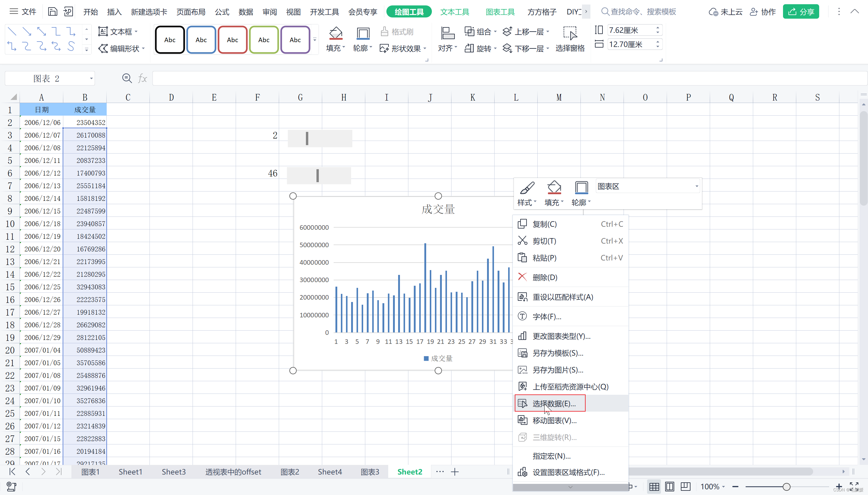Expand the shape styles gallery
The height and width of the screenshot is (495, 868).
315,40
